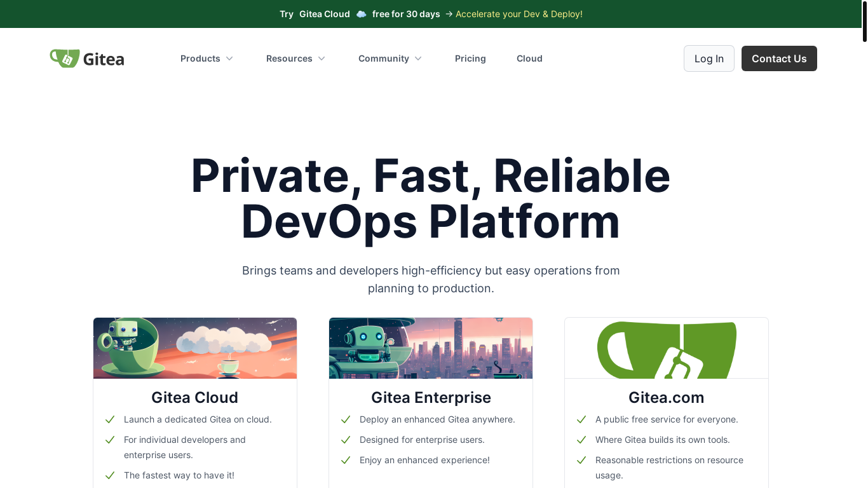868x488 pixels.
Task: Click the checkmark beside 'For individual developers and'
Action: tap(110, 440)
